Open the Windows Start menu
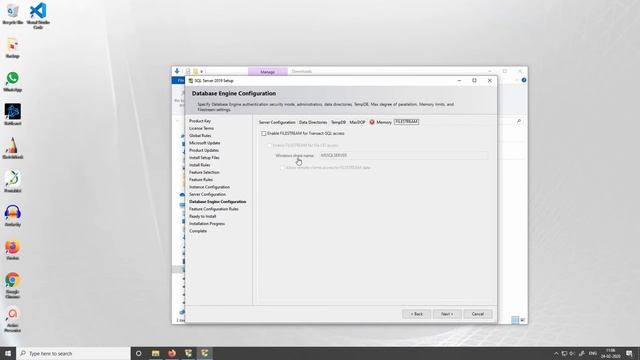 pyautogui.click(x=8, y=353)
